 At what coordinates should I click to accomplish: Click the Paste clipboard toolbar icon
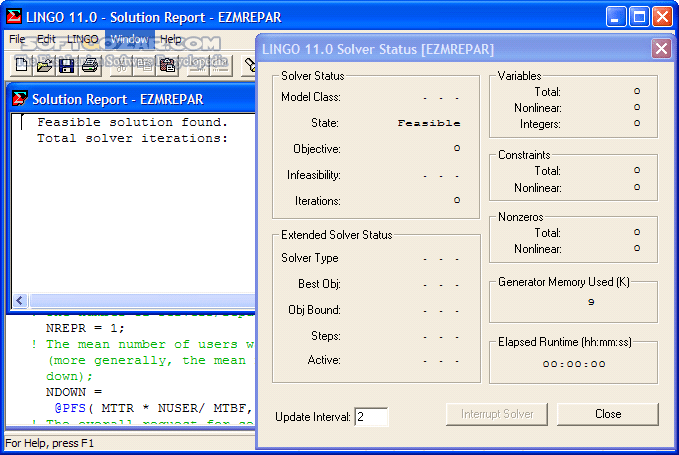tap(167, 66)
